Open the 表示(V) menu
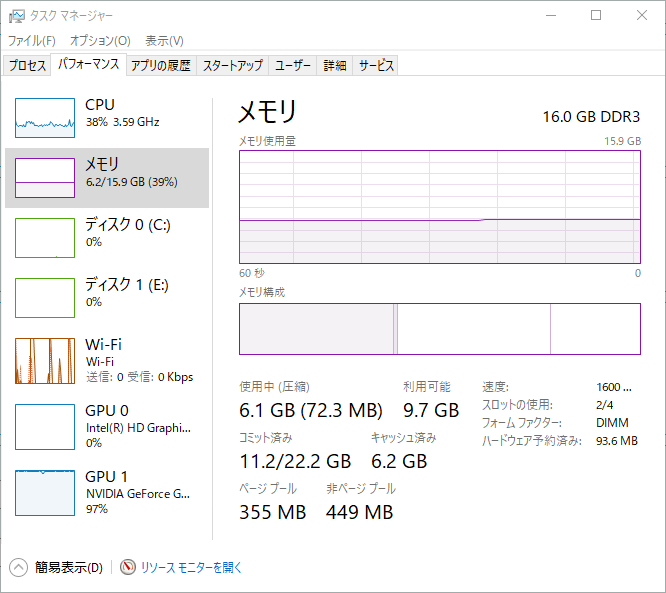Viewport: 666px width, 593px height. pyautogui.click(x=164, y=41)
